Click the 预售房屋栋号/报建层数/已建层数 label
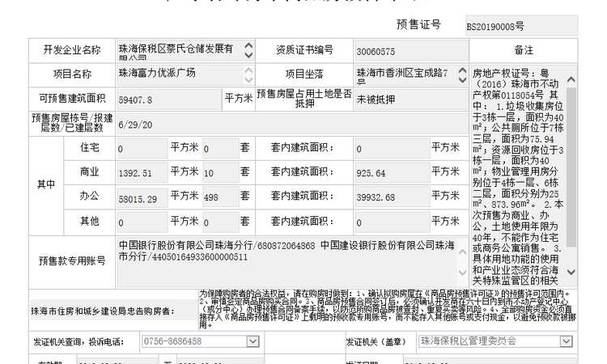607x364 pixels. point(72,123)
